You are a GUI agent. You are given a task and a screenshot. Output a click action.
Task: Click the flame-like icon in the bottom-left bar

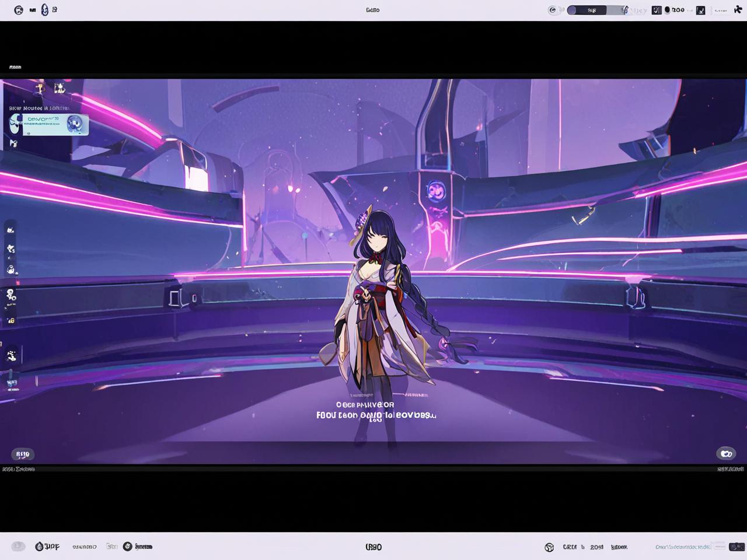click(x=39, y=547)
